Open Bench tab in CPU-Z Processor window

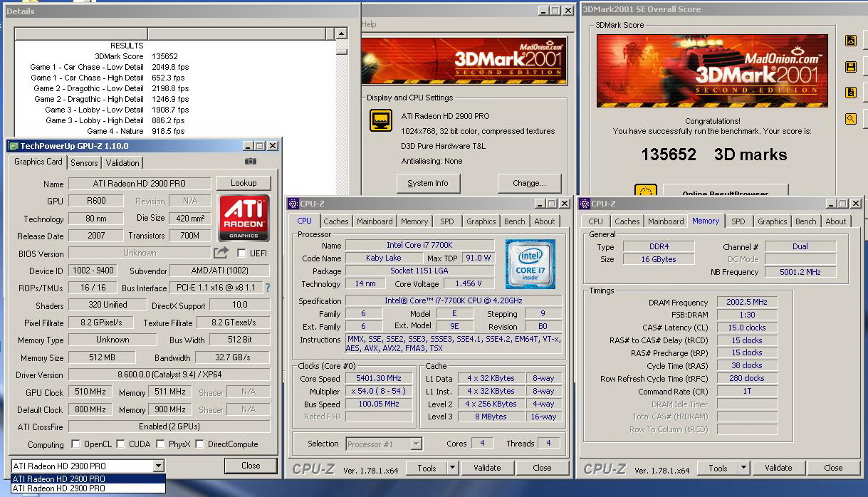click(x=514, y=221)
